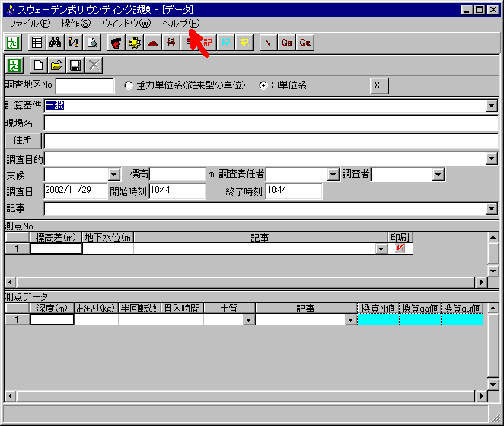Click the 標高差(m) cell in row 1
The image size is (504, 426).
tap(56, 248)
